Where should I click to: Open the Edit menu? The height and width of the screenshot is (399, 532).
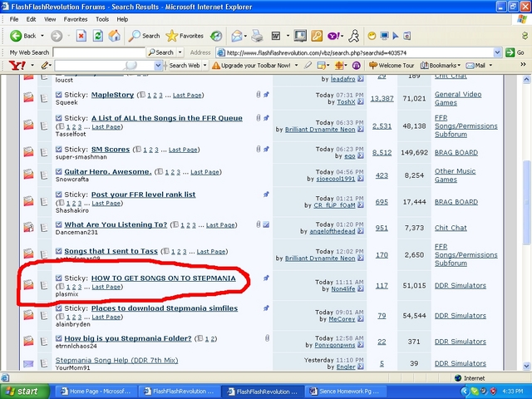[x=32, y=19]
